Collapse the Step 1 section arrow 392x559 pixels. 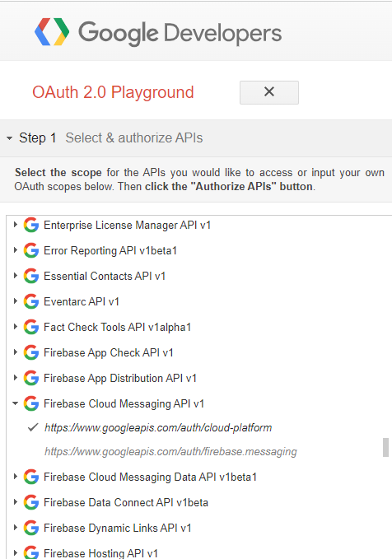[10, 138]
